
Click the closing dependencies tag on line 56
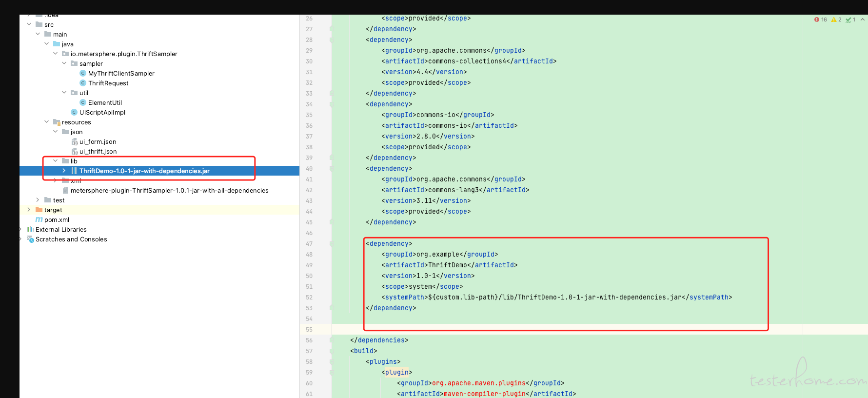[x=379, y=340]
